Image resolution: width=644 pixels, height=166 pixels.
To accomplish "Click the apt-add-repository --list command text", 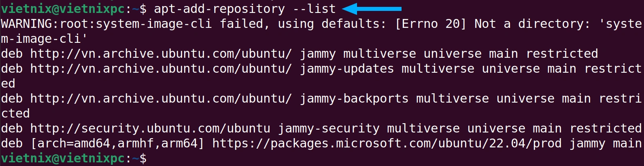I will 245,8.
